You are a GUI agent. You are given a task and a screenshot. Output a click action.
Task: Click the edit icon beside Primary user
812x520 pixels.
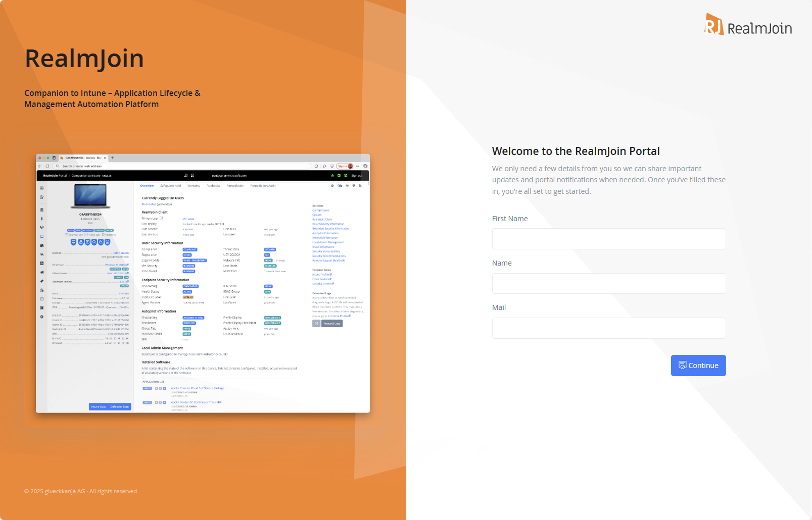pyautogui.click(x=162, y=218)
